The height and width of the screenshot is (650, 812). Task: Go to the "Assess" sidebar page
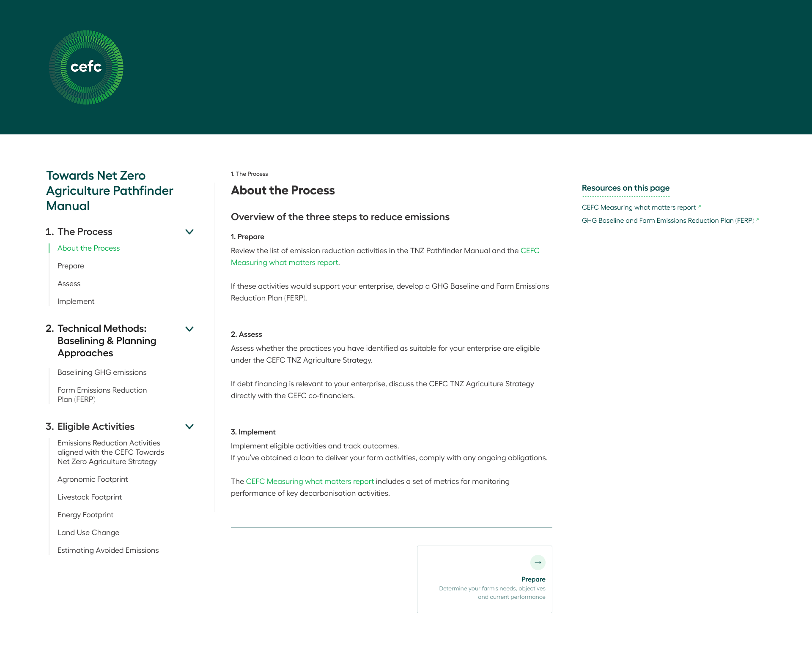(x=69, y=284)
